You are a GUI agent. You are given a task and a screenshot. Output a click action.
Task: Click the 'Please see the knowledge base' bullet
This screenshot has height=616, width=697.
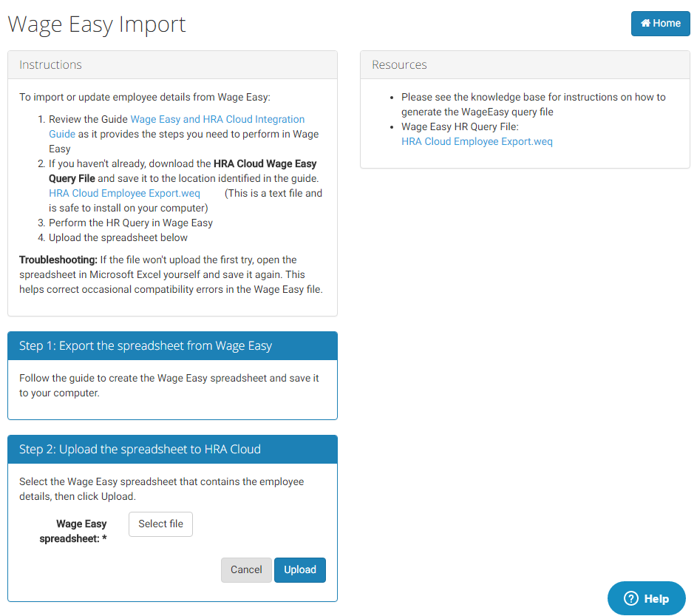click(534, 104)
